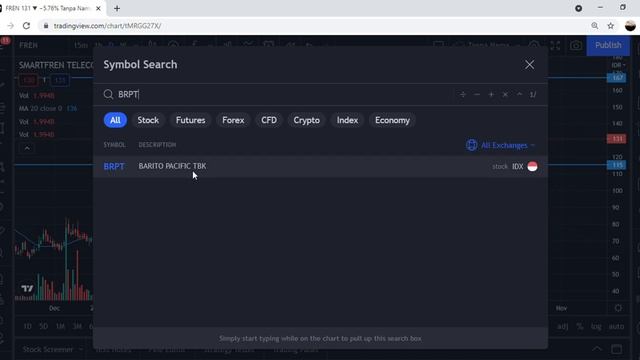Insert the plus operator in symbol search
Image resolution: width=640 pixels, height=360 pixels.
pos(491,94)
